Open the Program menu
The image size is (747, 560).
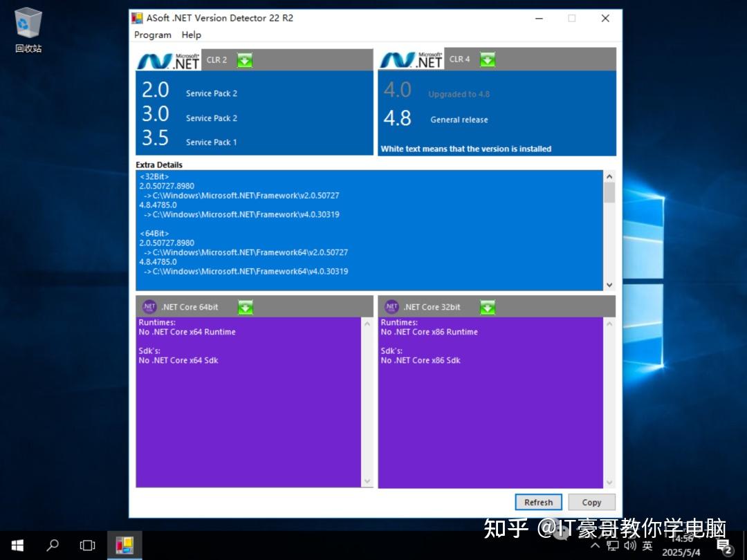pos(152,35)
